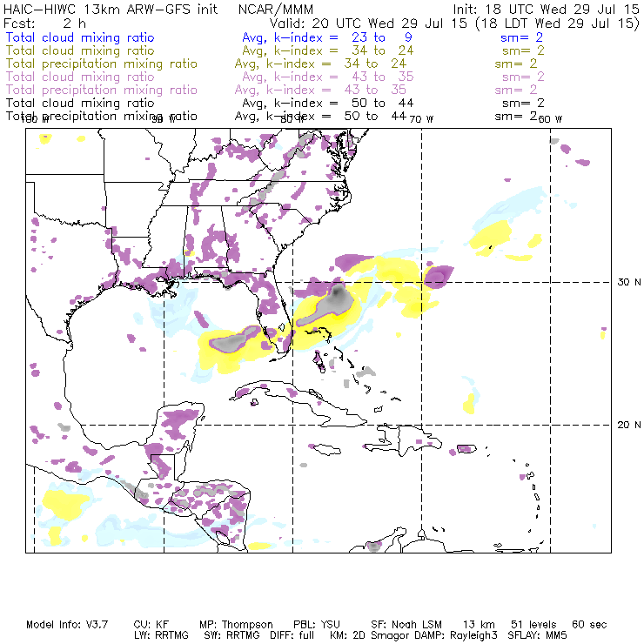Click the MP: Thompson scheme label
This screenshot has width=644, height=644.
(x=236, y=625)
